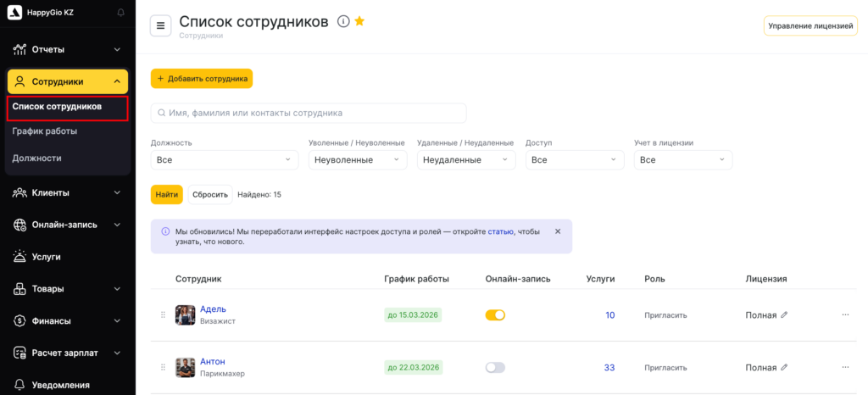
Task: Click the hamburger menu icon beside page title
Action: pyautogui.click(x=161, y=26)
